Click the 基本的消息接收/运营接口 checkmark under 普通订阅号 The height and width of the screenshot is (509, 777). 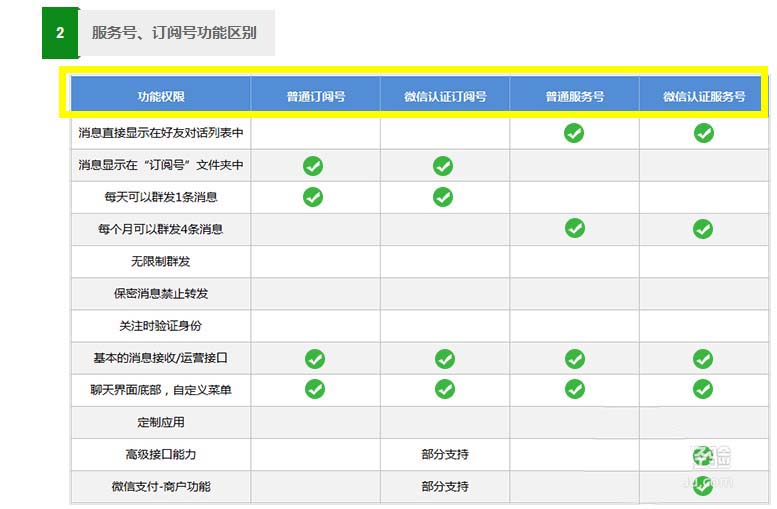pos(315,359)
